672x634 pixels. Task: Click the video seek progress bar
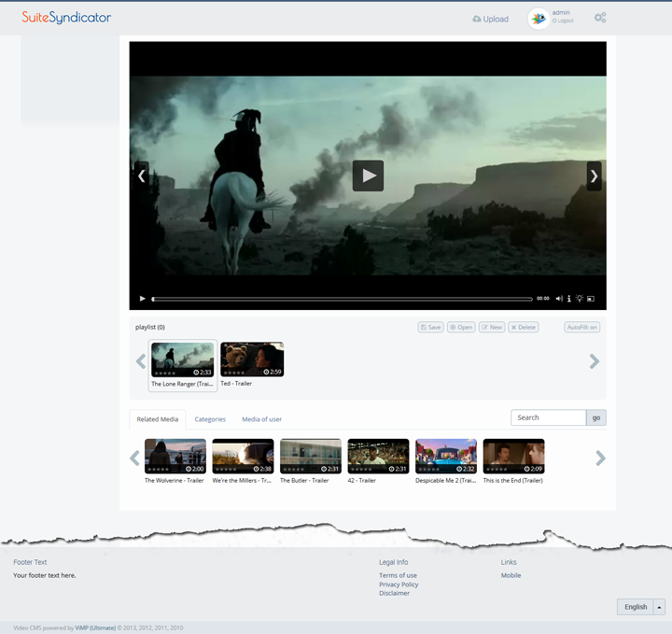[342, 299]
